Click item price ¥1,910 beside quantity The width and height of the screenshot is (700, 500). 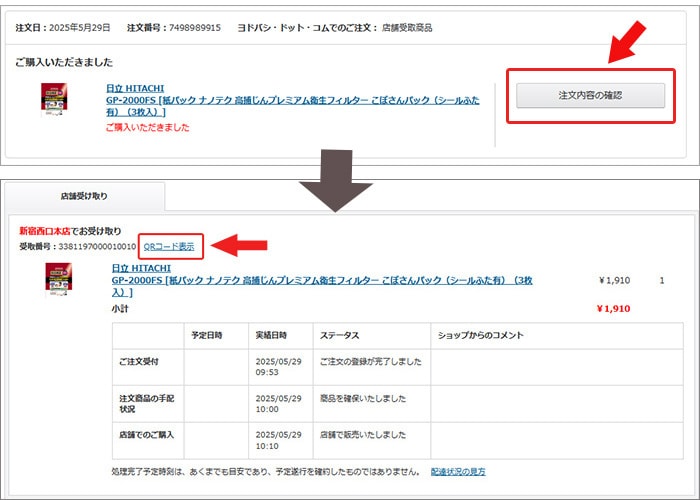pos(614,280)
